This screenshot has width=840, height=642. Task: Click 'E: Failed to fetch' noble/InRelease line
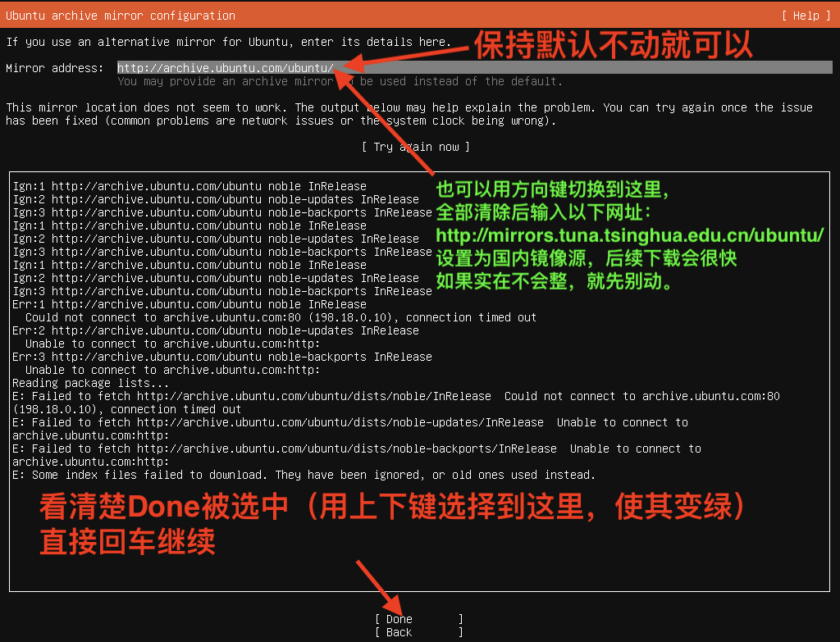pyautogui.click(x=396, y=403)
